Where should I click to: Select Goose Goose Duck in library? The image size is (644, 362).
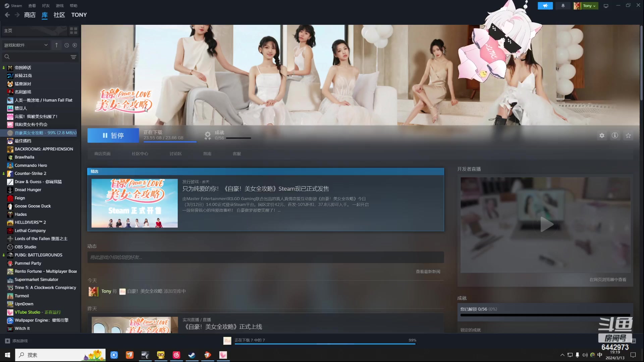[x=33, y=206]
